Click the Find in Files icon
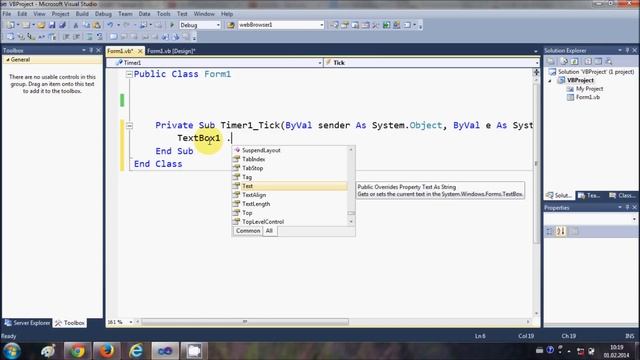 pyautogui.click(x=230, y=25)
